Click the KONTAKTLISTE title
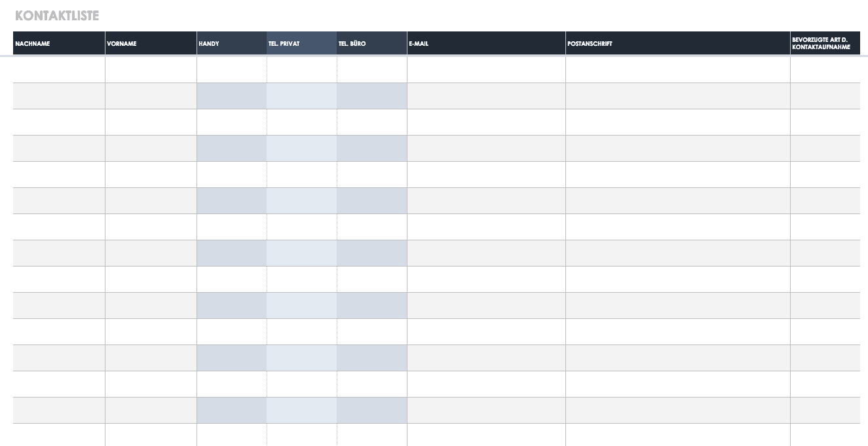868x446 pixels. 57,16
